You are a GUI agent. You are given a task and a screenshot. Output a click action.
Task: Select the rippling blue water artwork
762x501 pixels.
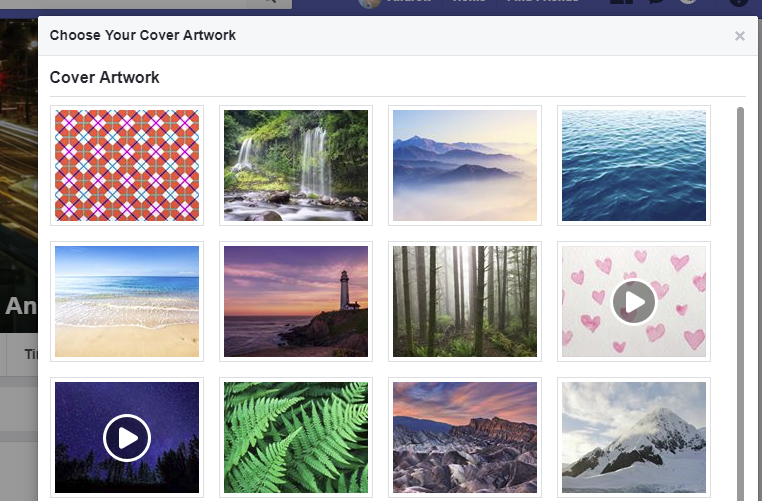(x=634, y=165)
